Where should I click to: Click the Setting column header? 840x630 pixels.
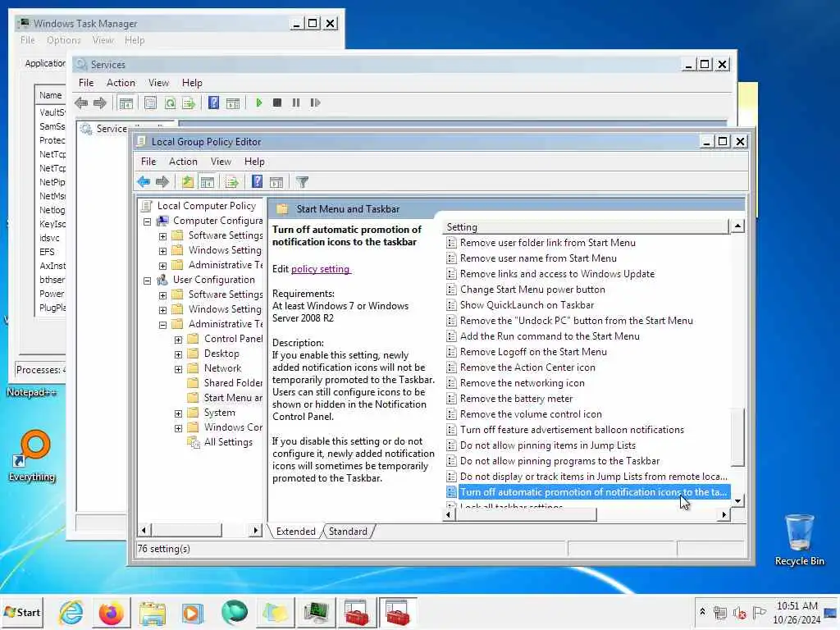pyautogui.click(x=587, y=226)
